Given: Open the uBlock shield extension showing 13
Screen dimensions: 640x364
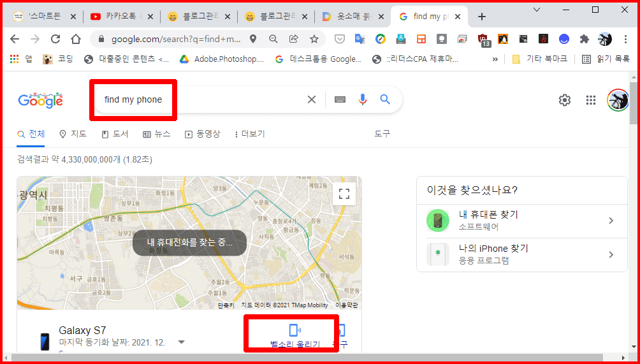Looking at the screenshot, I should pyautogui.click(x=483, y=40).
